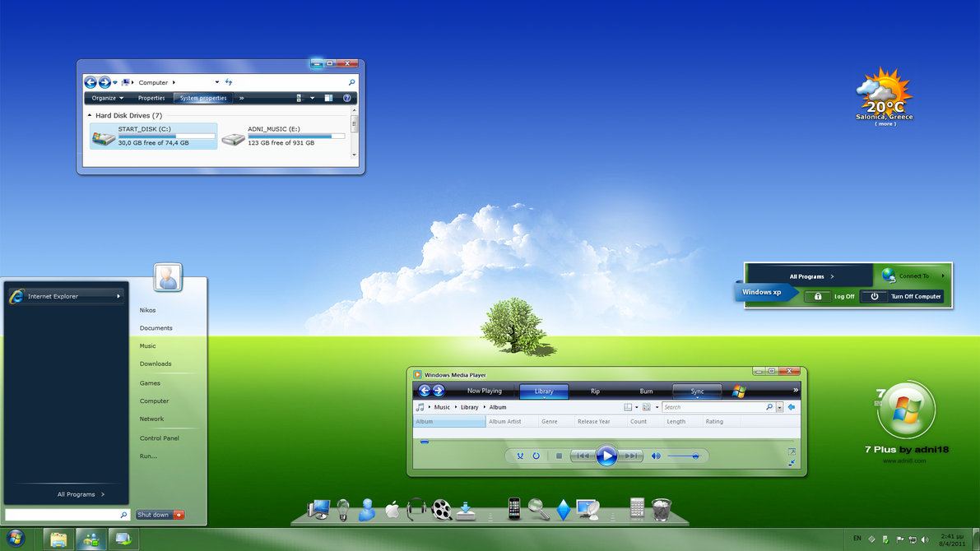Mute the Media Player volume speaker icon
Screen dimensions: 980x551
point(656,456)
